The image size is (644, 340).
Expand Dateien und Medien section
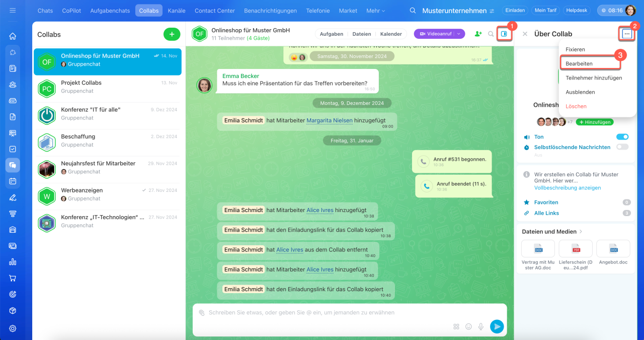(x=552, y=232)
